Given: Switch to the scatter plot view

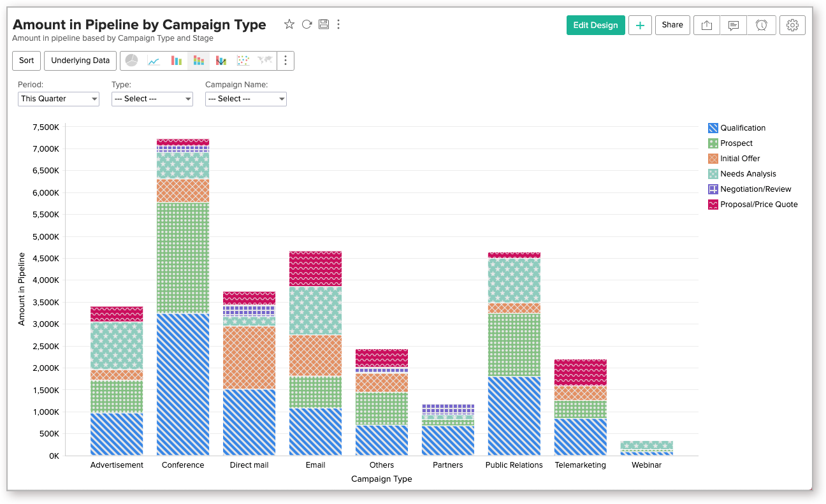Looking at the screenshot, I should (243, 61).
